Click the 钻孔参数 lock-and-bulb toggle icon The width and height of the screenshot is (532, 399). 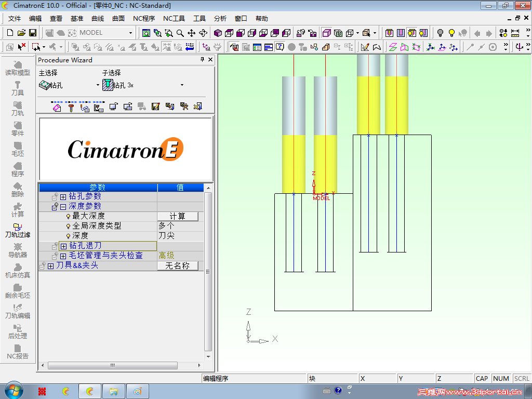click(x=55, y=196)
